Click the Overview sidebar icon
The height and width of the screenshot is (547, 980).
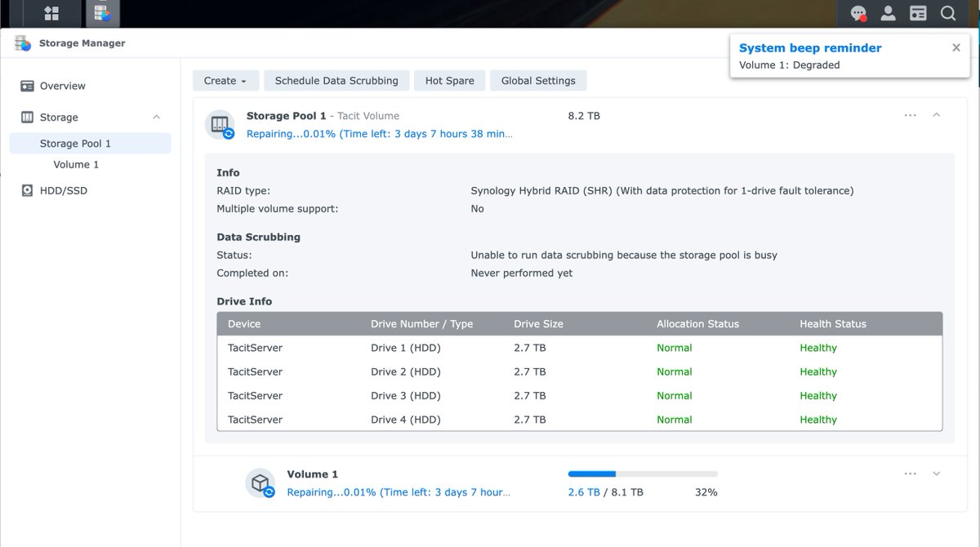coord(27,86)
